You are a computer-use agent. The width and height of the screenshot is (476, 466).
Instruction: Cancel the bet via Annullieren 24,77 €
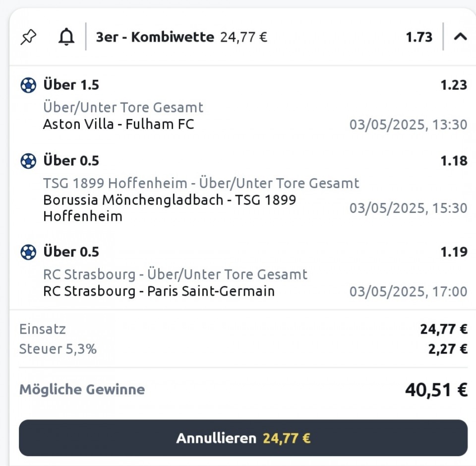243,438
